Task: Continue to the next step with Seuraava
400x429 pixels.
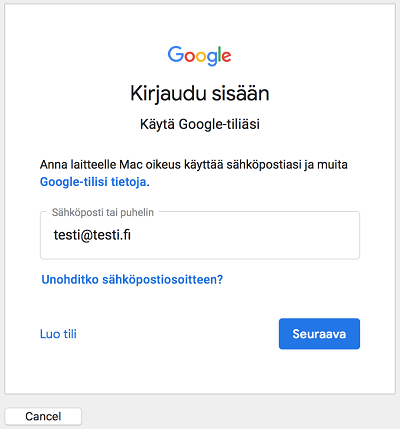Action: click(x=319, y=334)
